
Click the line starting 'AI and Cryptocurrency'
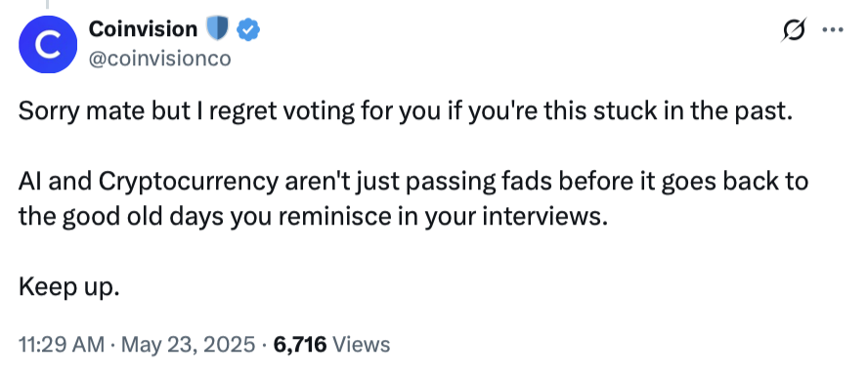tap(413, 182)
